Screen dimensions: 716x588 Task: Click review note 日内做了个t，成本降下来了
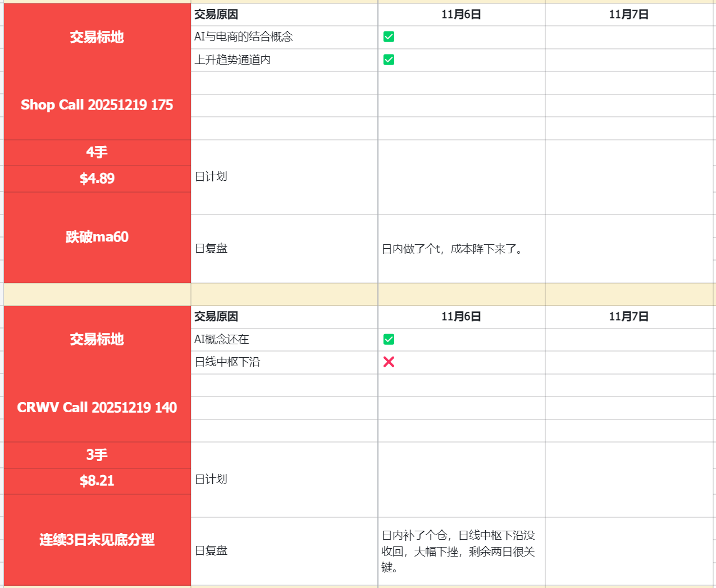tap(453, 249)
